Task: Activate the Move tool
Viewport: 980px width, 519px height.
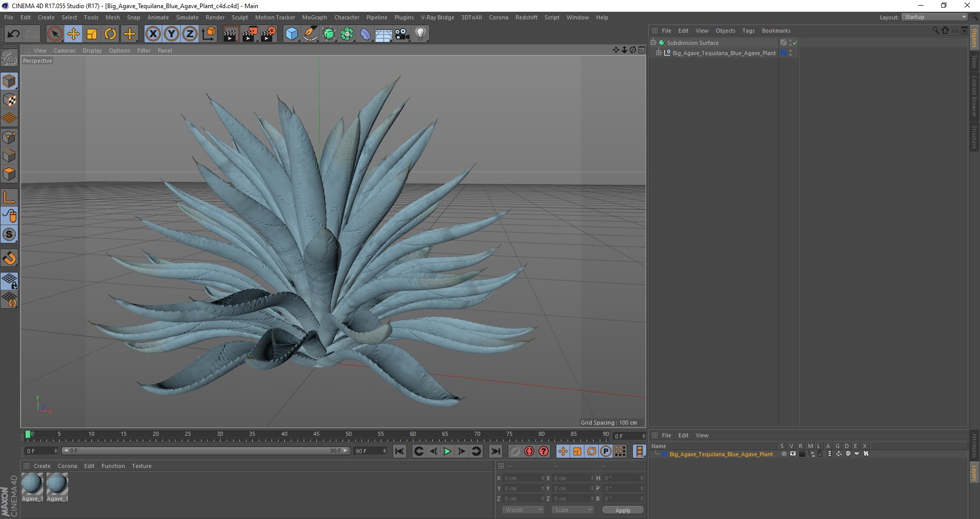Action: [73, 34]
